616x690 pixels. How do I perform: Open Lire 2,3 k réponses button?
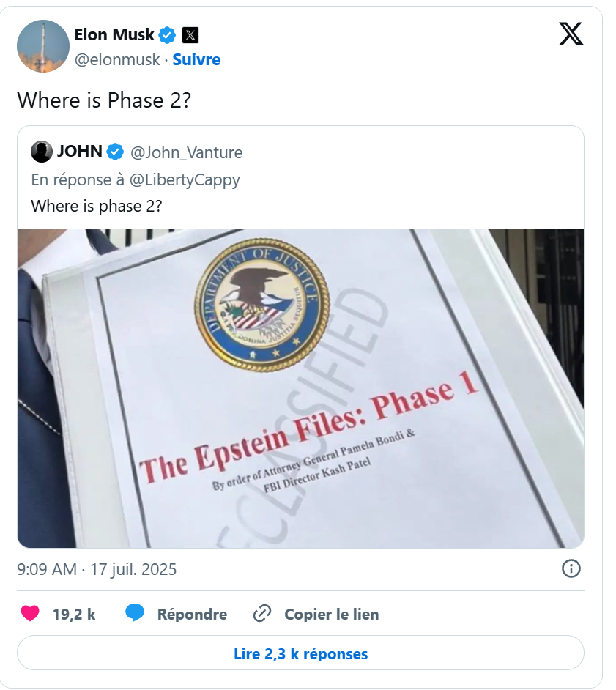pos(300,653)
